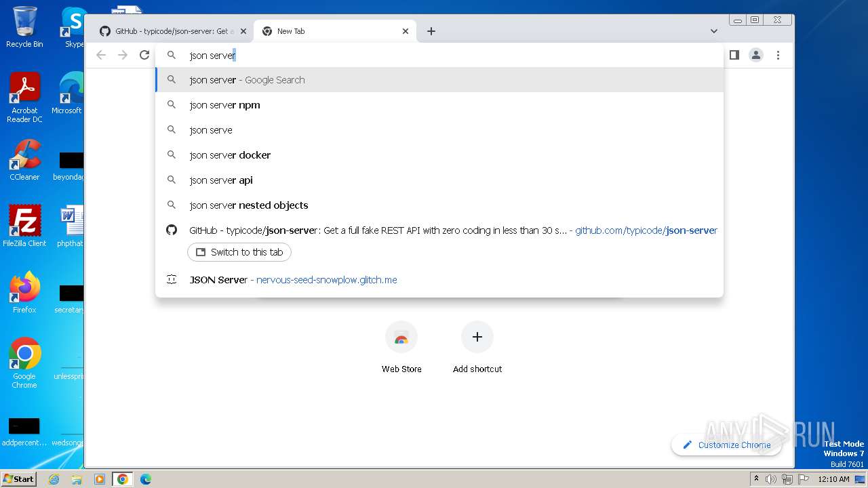Expand the tab search chevron
The width and height of the screenshot is (868, 488).
coord(714,31)
